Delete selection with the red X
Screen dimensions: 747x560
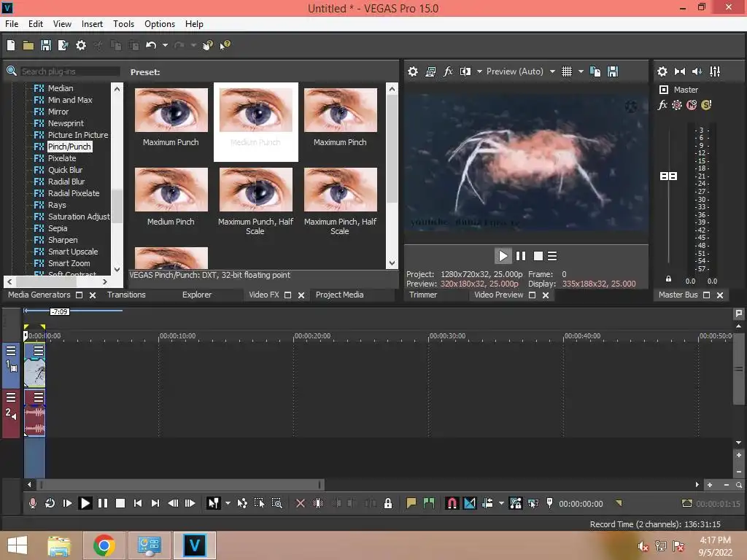click(x=300, y=503)
